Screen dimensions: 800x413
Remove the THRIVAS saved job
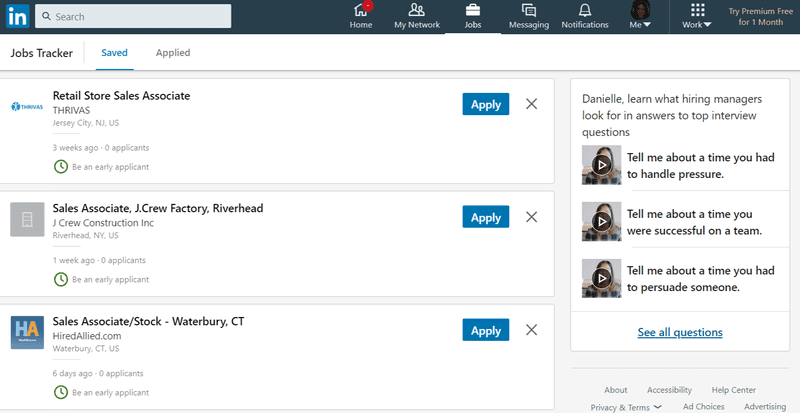click(x=531, y=104)
